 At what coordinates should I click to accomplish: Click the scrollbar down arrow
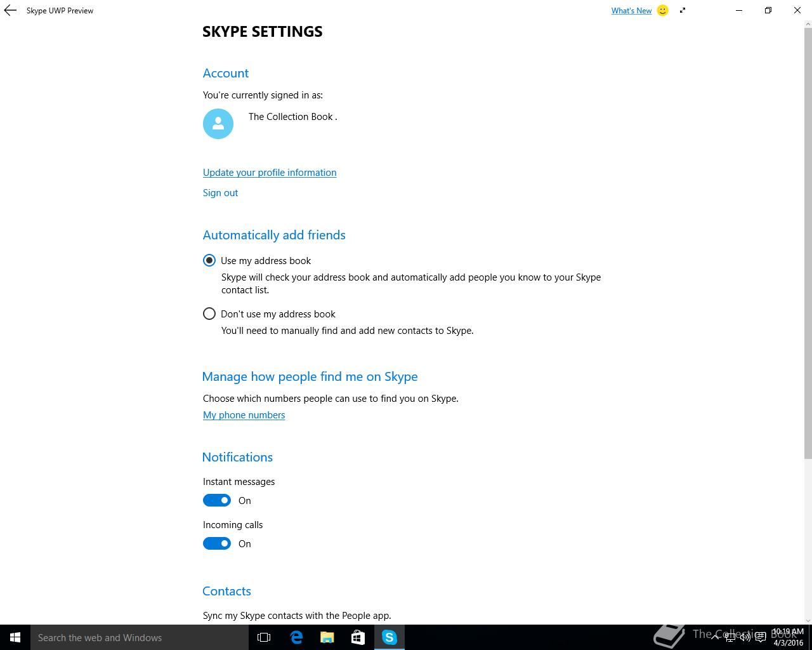coord(808,620)
